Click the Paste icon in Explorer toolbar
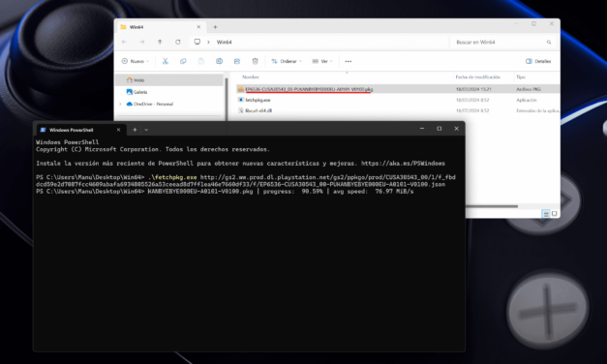Screen dimensions: 607x364 (x=201, y=61)
